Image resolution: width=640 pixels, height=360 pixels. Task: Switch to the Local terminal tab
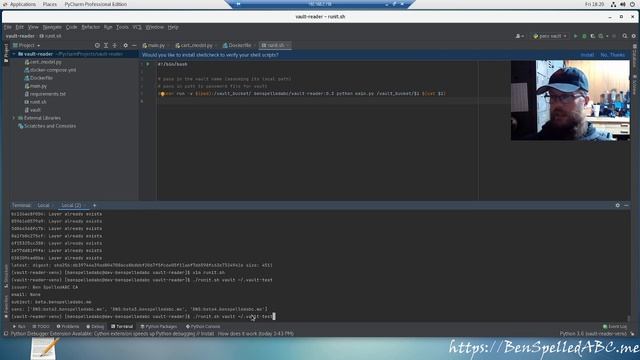click(x=43, y=205)
